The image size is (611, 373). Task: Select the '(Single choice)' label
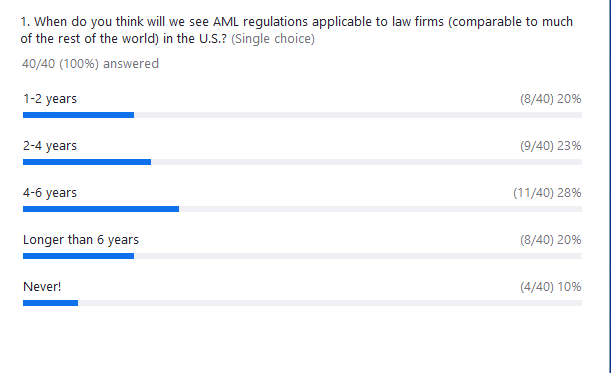point(273,39)
